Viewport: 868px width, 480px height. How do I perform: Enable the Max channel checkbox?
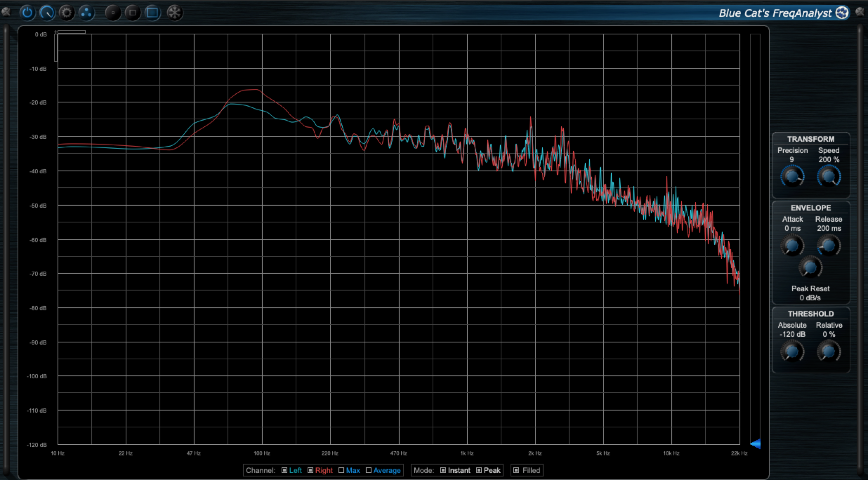tap(341, 470)
